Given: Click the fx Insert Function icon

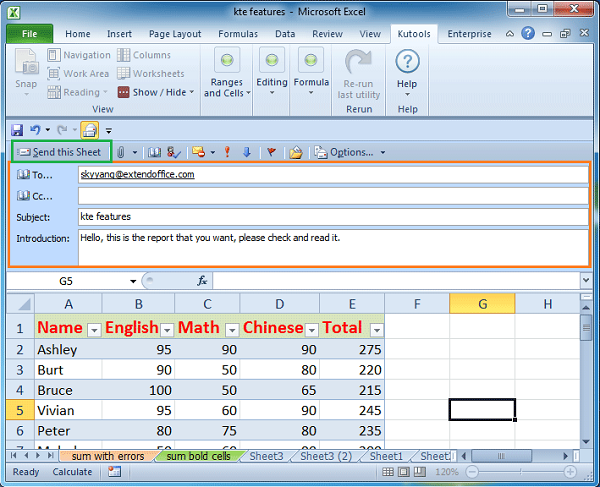Looking at the screenshot, I should point(202,281).
